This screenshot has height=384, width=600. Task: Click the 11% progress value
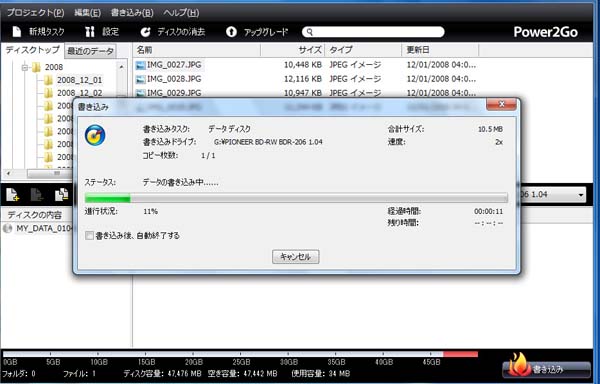pos(150,211)
